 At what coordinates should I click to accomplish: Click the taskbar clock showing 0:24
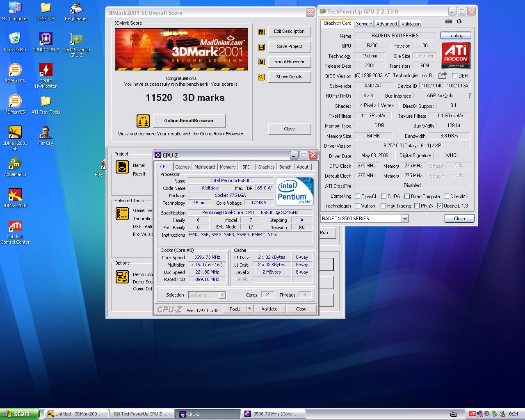513,414
